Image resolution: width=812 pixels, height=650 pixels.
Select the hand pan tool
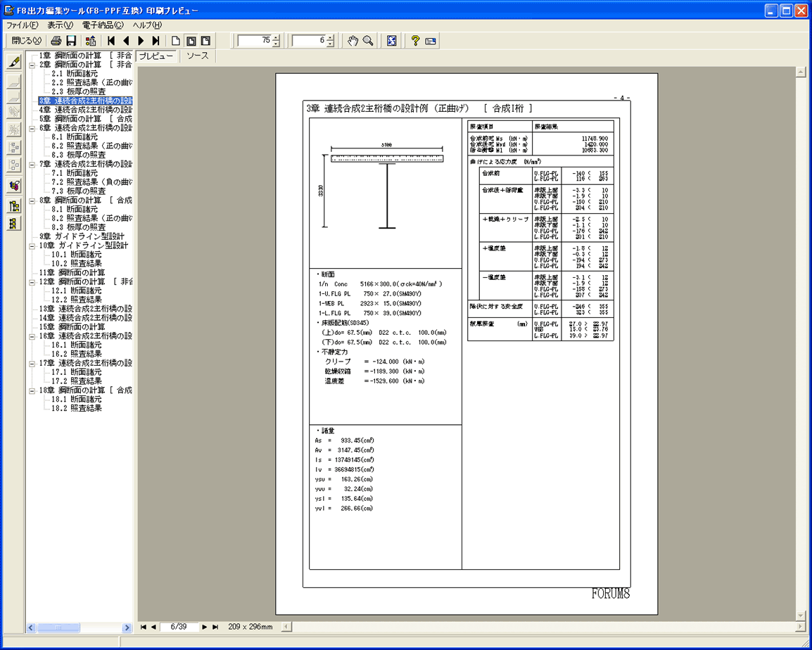(353, 41)
